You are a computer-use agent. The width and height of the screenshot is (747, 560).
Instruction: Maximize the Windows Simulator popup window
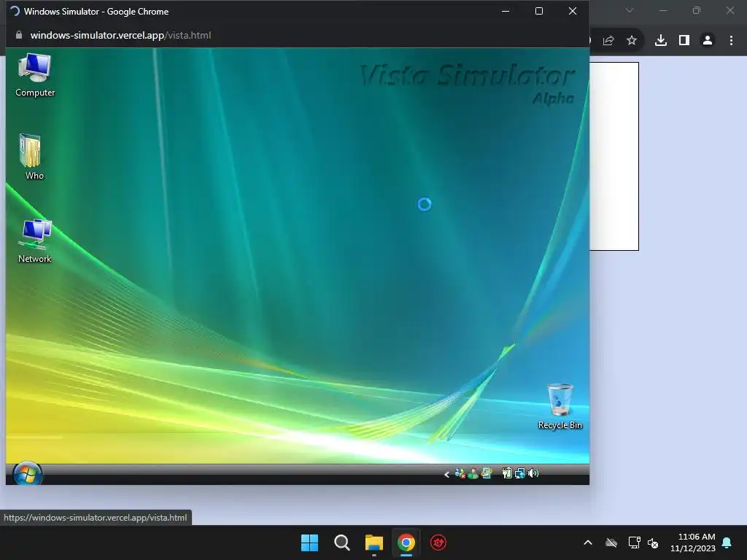pos(539,11)
